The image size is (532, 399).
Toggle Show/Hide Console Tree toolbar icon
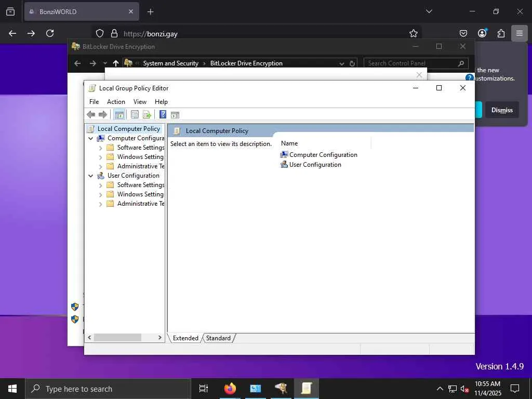(x=119, y=115)
